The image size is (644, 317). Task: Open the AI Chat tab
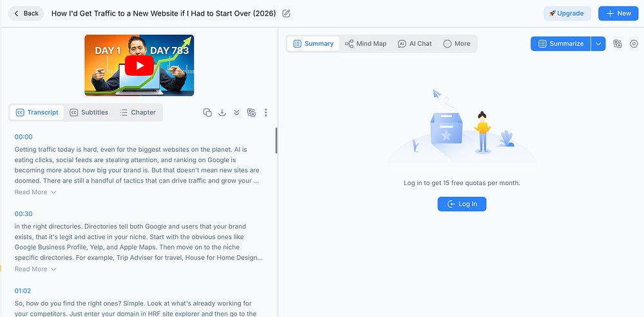(415, 44)
